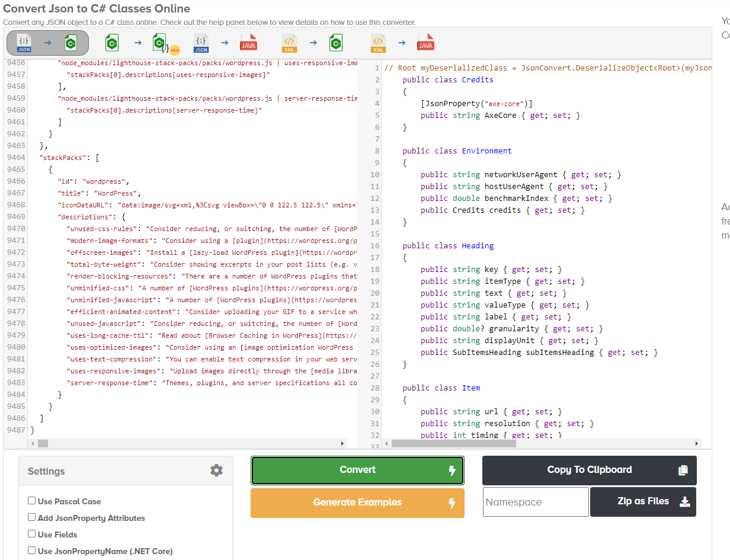Click the JSON editor horizontal scrollbar thumb

43,443
